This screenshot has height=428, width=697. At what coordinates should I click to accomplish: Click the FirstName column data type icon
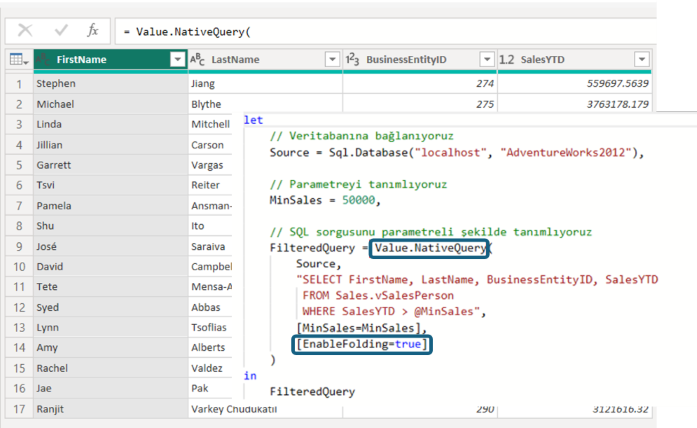click(43, 59)
